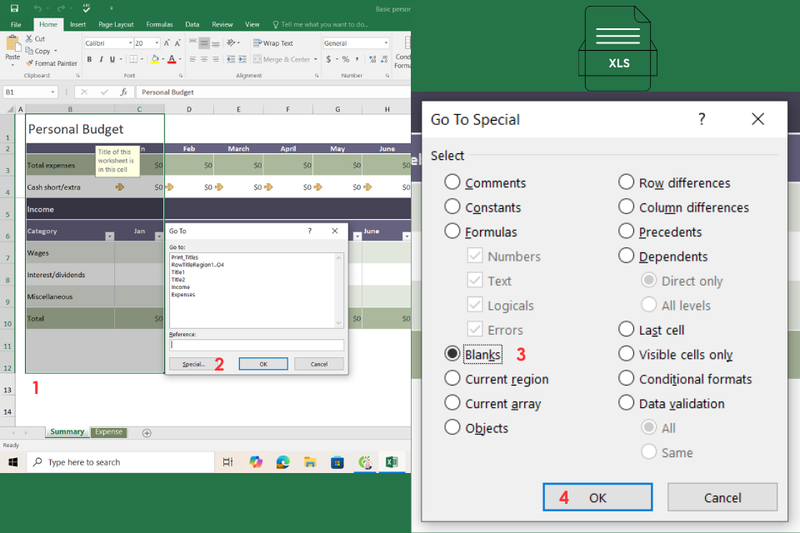This screenshot has height=533, width=800.
Task: Open the Category column filter dropdown
Action: 110,236
